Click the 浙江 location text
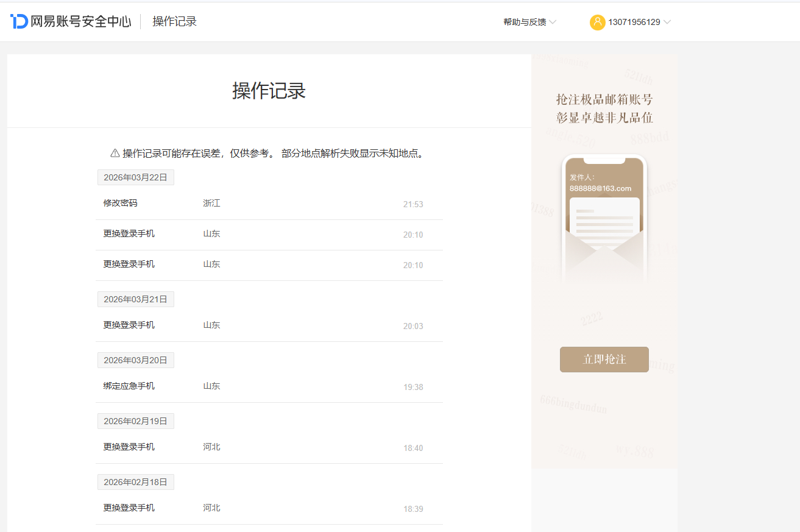This screenshot has height=532, width=800. pyautogui.click(x=211, y=203)
